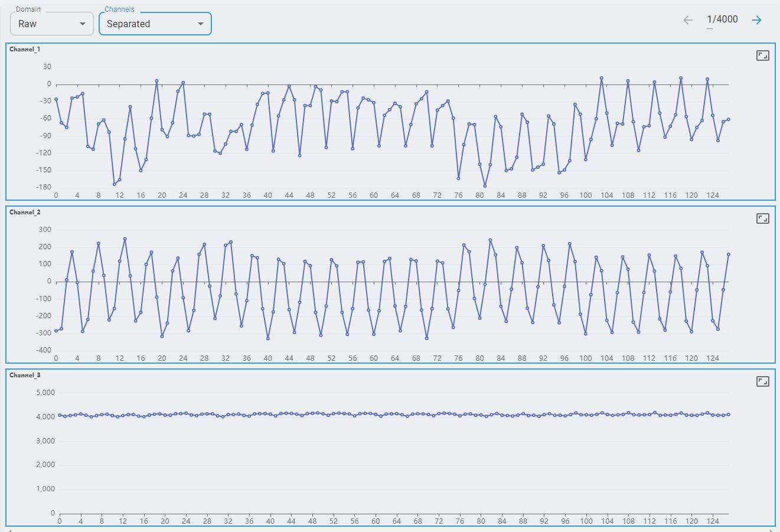The image size is (780, 532).
Task: Click the sample number field showing 1
Action: point(710,19)
